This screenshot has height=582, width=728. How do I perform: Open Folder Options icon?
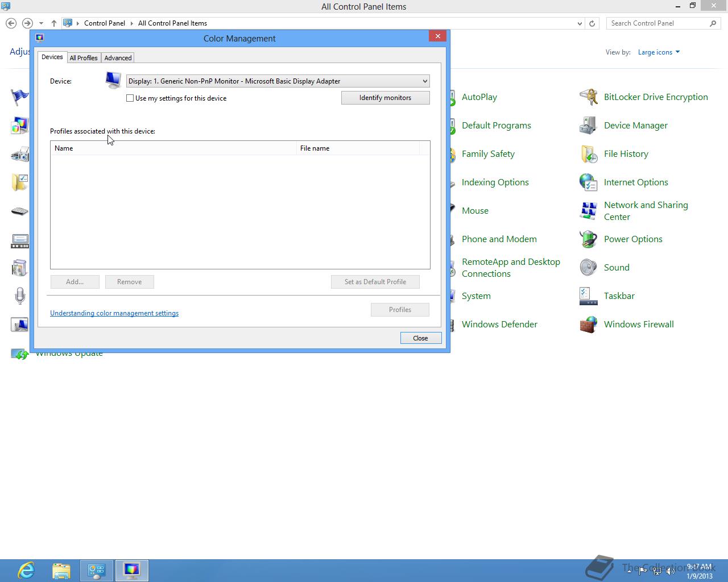(x=19, y=182)
